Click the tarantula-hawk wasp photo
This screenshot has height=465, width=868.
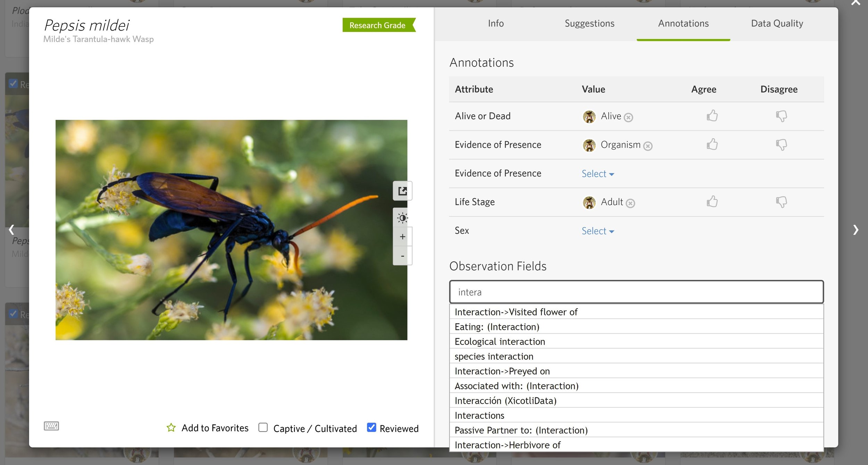(x=231, y=230)
